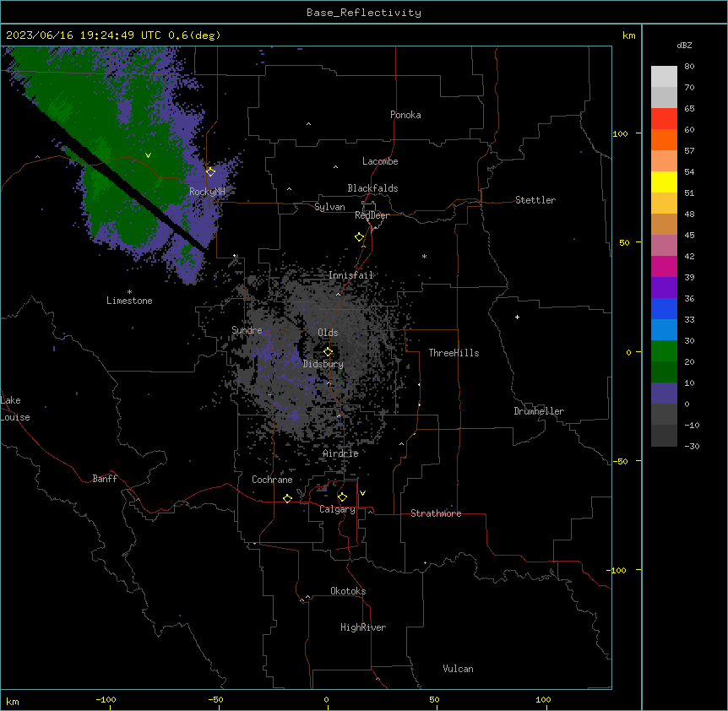Click the HighRiver town label
728x711 pixels.
pyautogui.click(x=363, y=627)
